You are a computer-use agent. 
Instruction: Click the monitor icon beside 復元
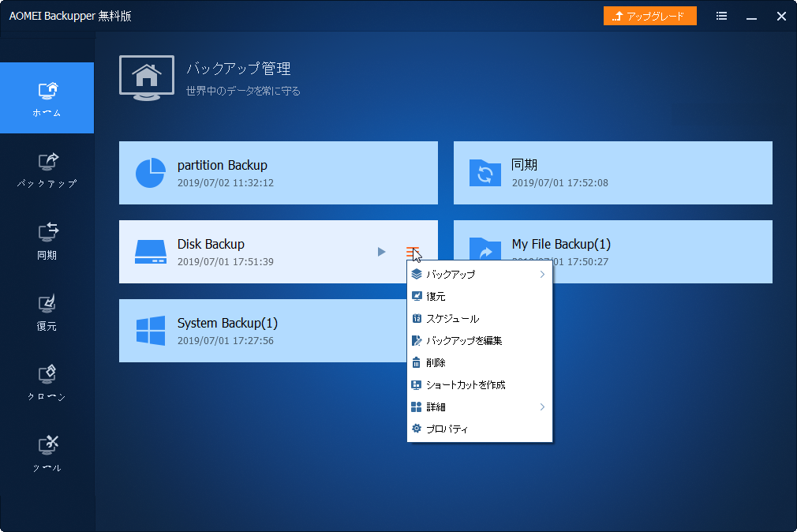(417, 296)
